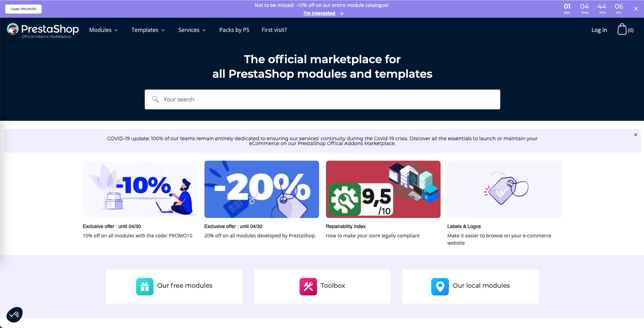The width and height of the screenshot is (644, 328).
Task: Click 10% off on all modules with the code: PROMO10
Action: [x=137, y=236]
